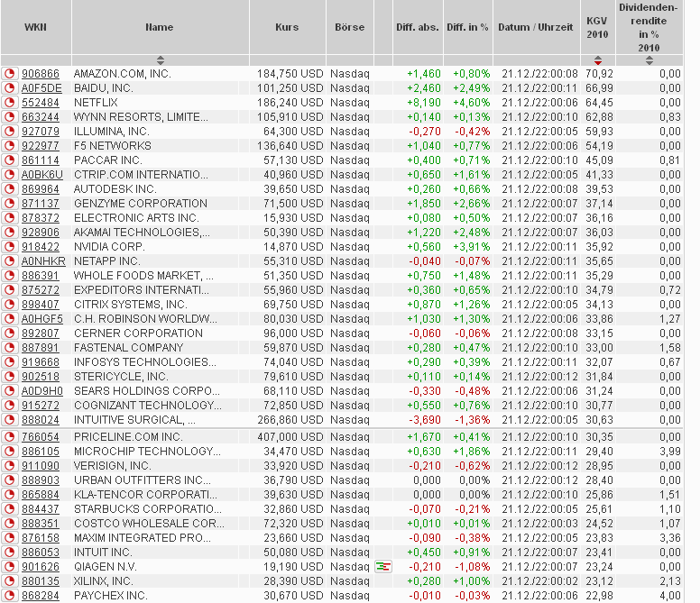
Task: Click WKN link 886391
Action: point(41,276)
